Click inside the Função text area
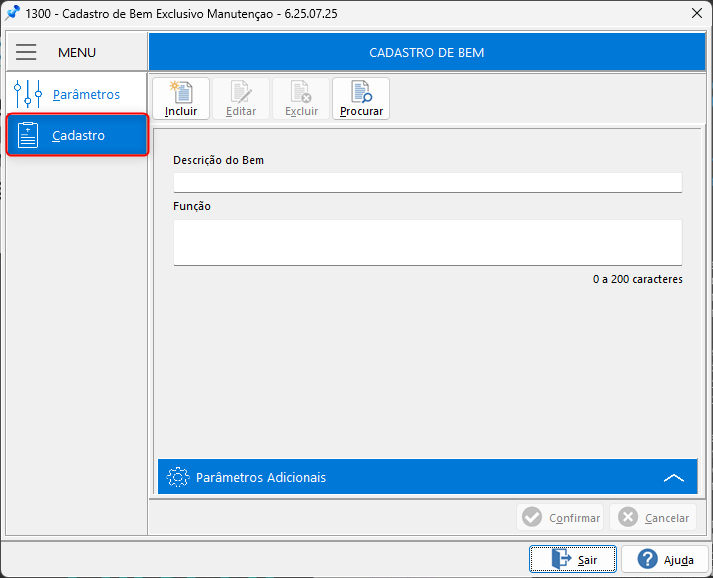Viewport: 713px width, 578px height. click(427, 242)
